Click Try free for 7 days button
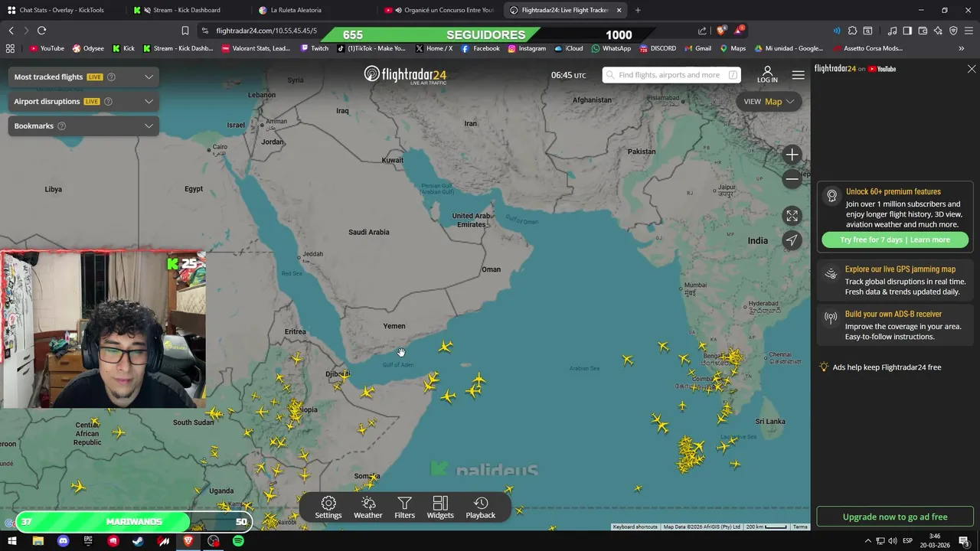Screen dimensions: 980x551 coord(895,240)
